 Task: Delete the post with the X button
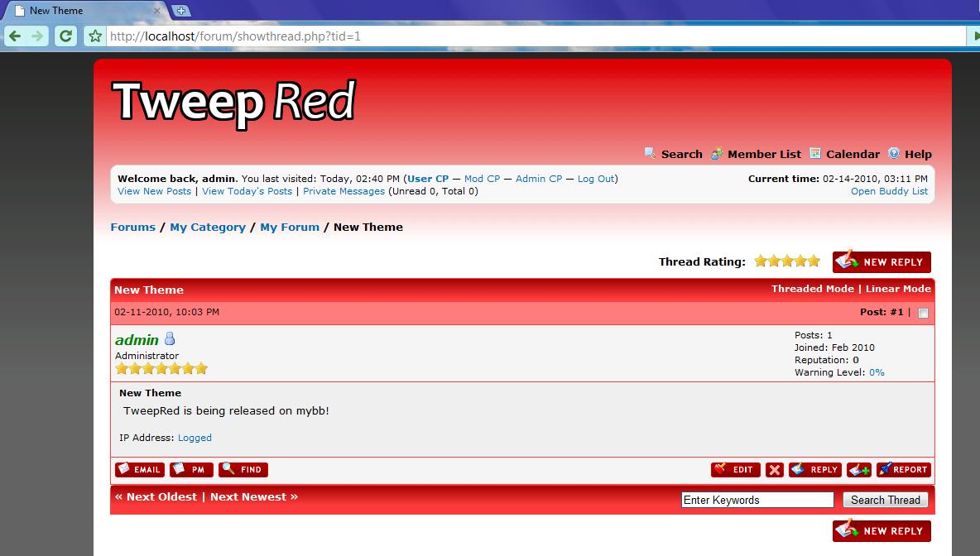pos(774,469)
